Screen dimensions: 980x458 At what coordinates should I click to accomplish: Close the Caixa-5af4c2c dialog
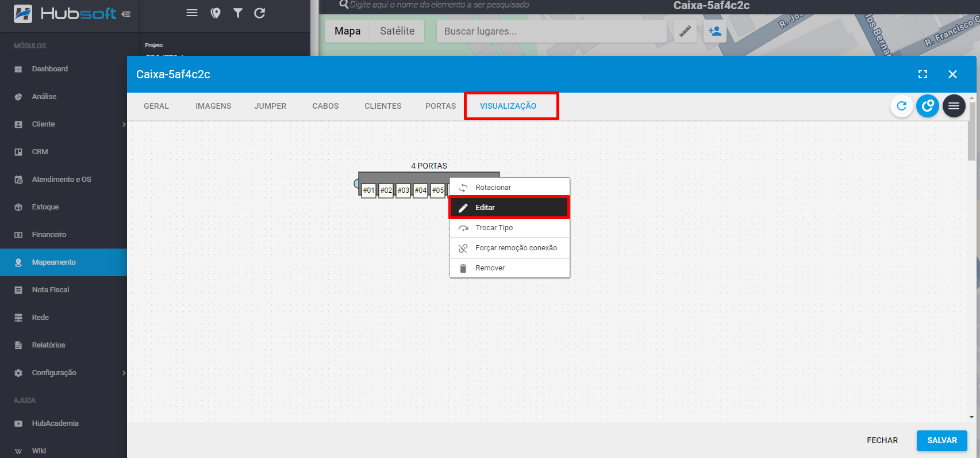point(952,74)
